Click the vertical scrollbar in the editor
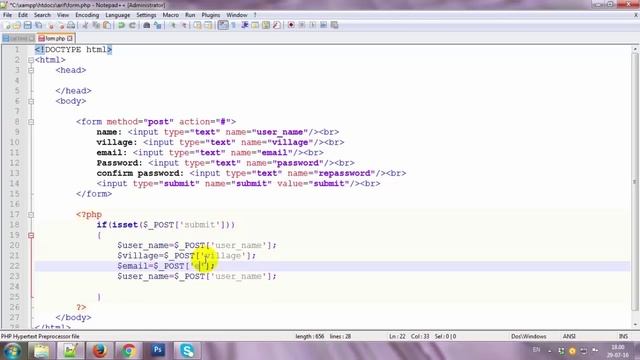This screenshot has height=360, width=640. (635, 182)
